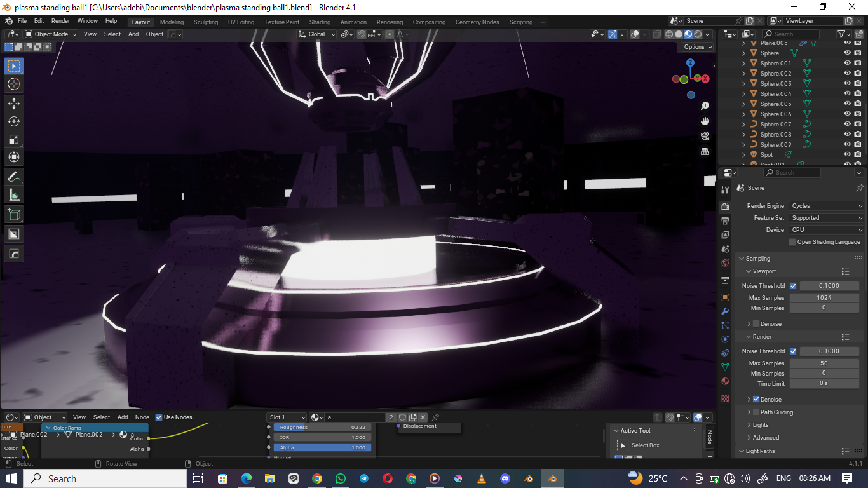Open the Device dropdown
This screenshot has width=868, height=488.
(827, 230)
